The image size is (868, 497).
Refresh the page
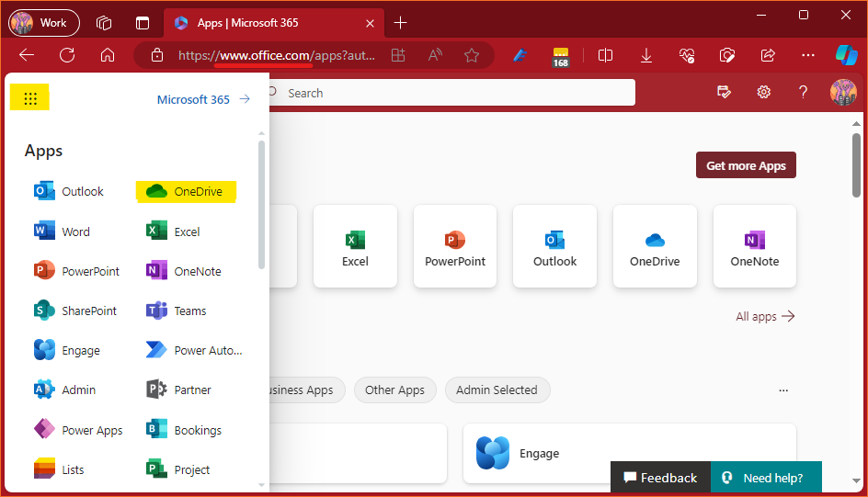(67, 55)
